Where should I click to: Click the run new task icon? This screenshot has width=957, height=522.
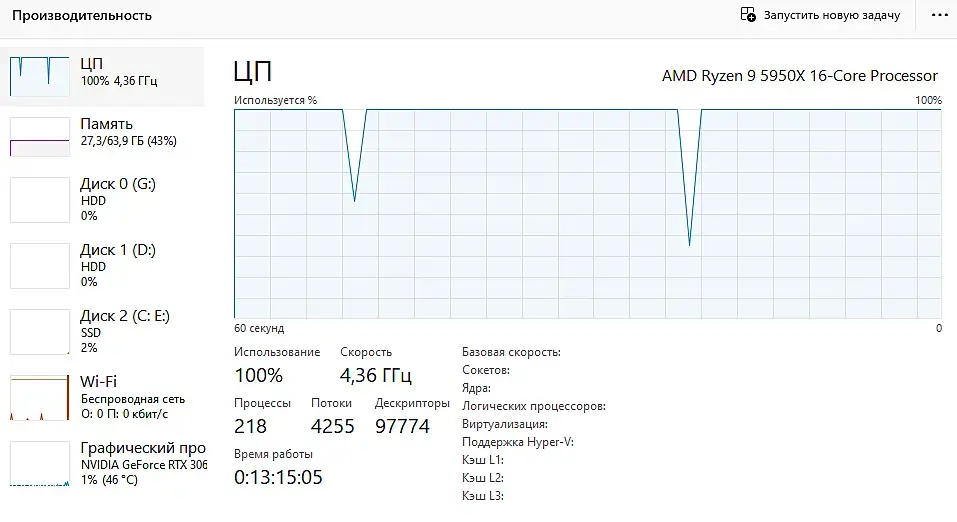(x=748, y=15)
